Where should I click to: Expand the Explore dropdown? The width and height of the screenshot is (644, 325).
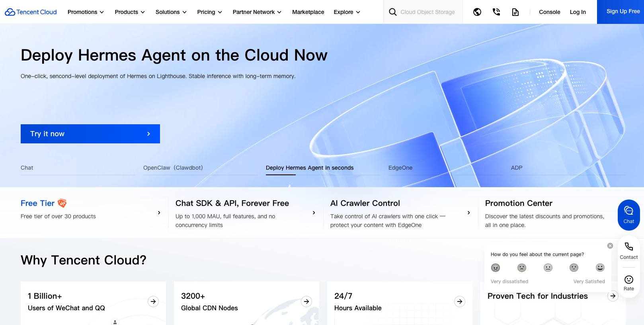[347, 12]
